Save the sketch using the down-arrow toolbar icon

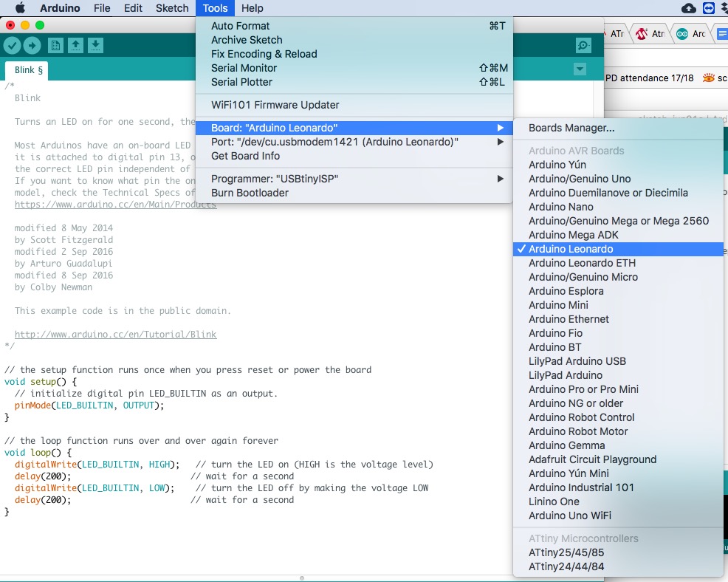[96, 45]
